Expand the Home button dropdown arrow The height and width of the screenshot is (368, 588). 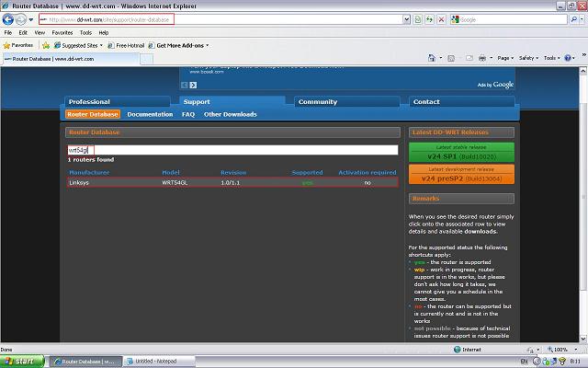[441, 58]
